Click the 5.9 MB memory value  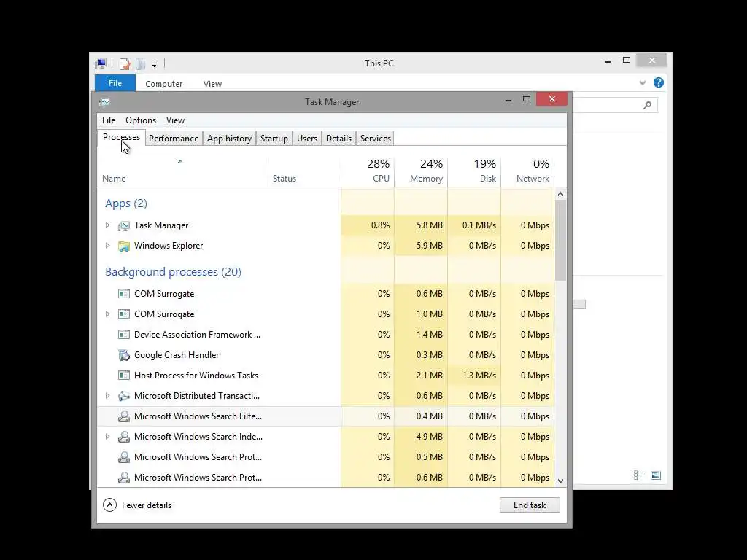(x=429, y=246)
